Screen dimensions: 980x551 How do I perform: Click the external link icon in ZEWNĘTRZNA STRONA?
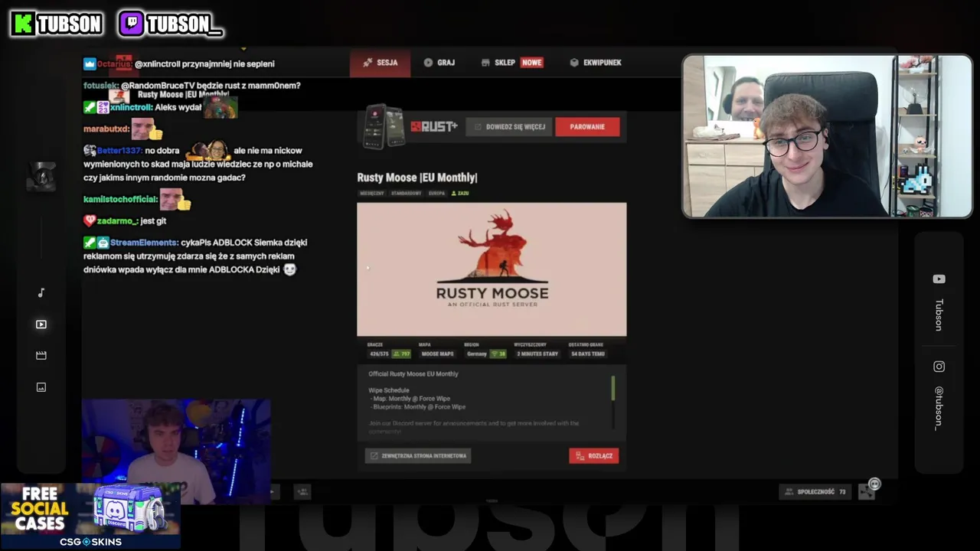point(374,456)
